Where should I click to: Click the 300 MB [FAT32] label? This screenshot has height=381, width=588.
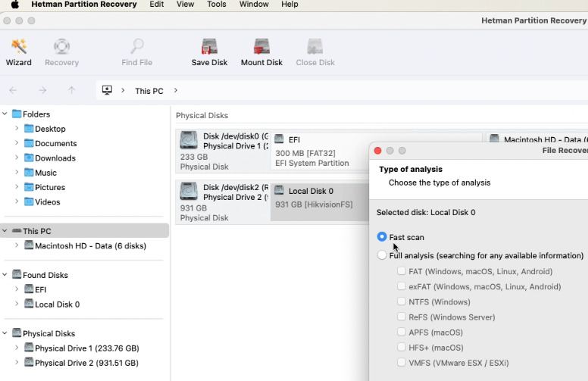305,153
